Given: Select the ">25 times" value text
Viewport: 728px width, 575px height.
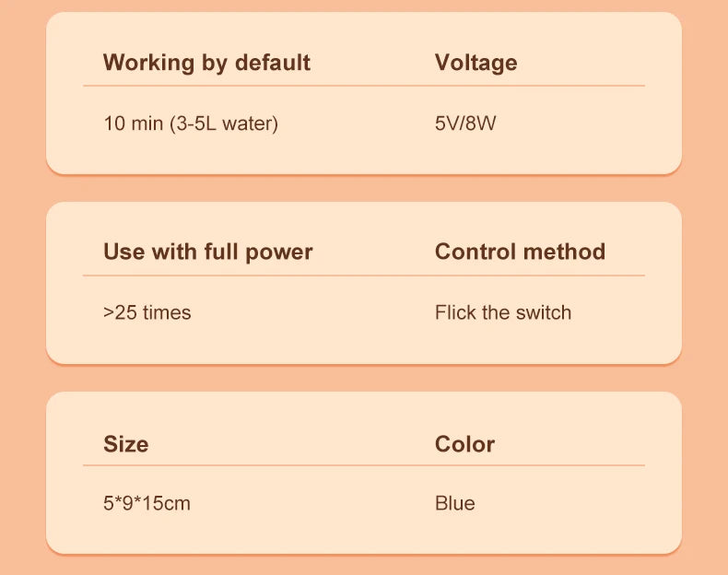Looking at the screenshot, I should (147, 312).
